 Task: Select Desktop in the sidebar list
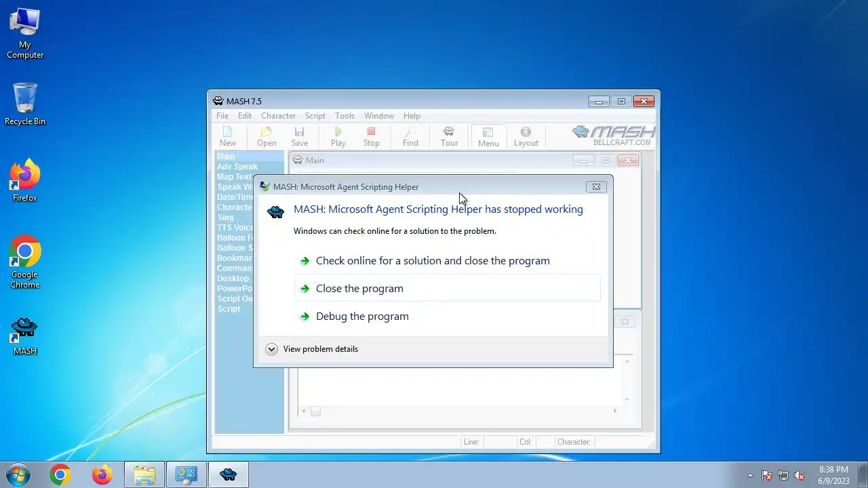point(233,279)
